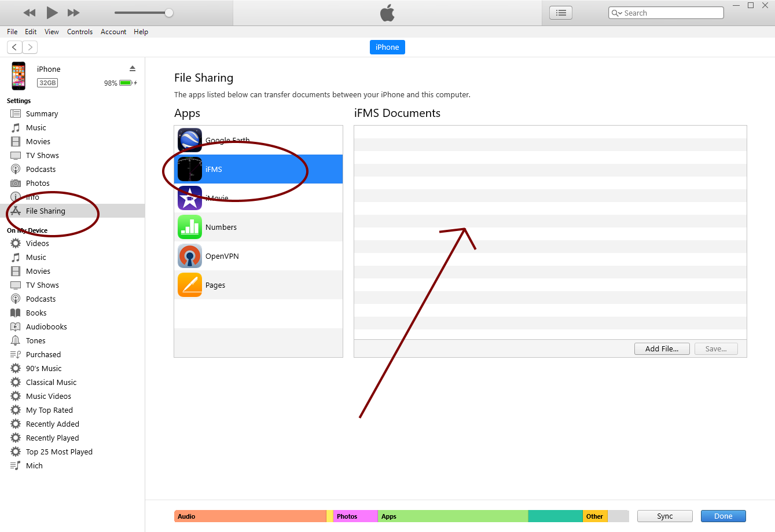This screenshot has height=532, width=775.
Task: Select Google Earth in the Apps list
Action: pos(258,140)
